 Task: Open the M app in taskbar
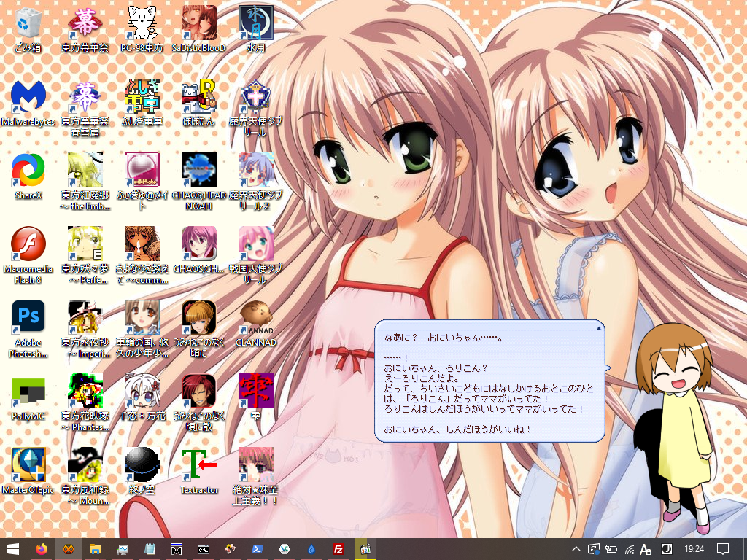pos(177,549)
